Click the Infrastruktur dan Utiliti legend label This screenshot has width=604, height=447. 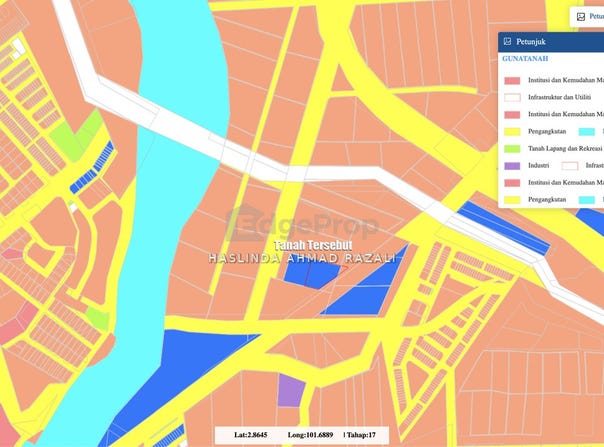coord(559,97)
